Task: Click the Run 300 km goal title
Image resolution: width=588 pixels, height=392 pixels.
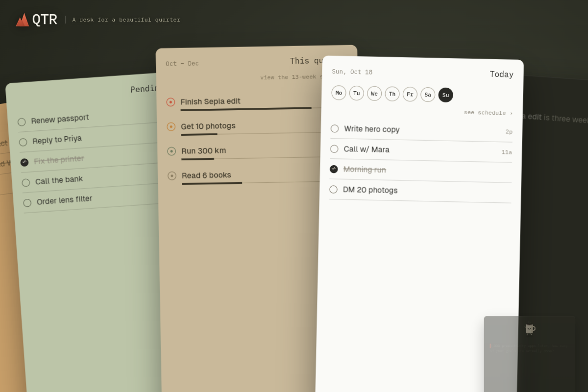Action: 204,150
